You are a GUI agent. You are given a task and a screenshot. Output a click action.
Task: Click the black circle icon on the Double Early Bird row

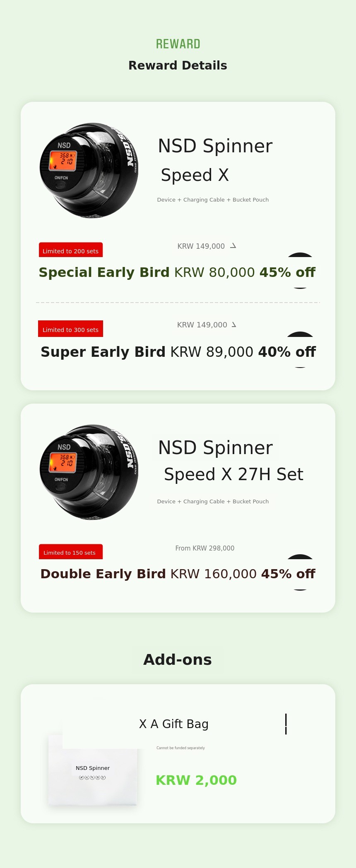(300, 572)
